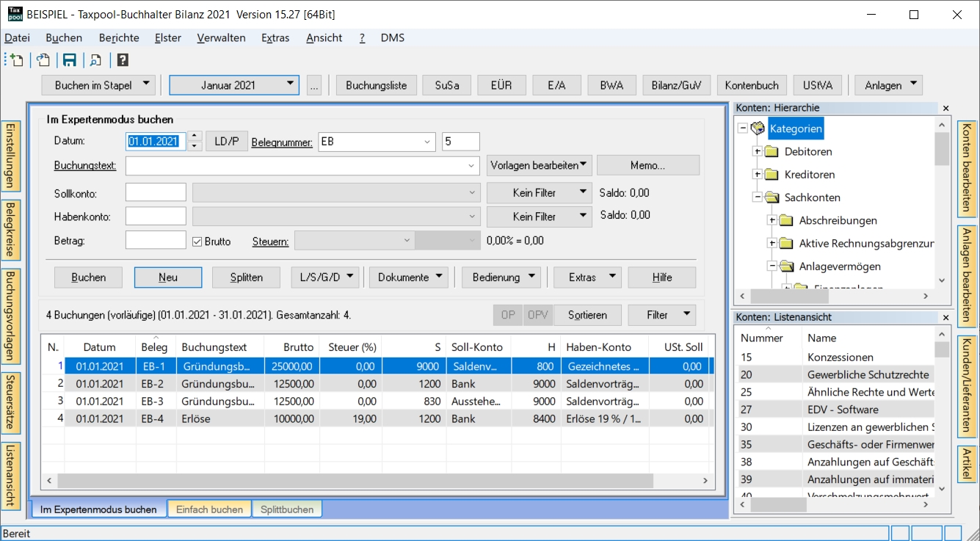Click into the Betrag input field

click(156, 240)
